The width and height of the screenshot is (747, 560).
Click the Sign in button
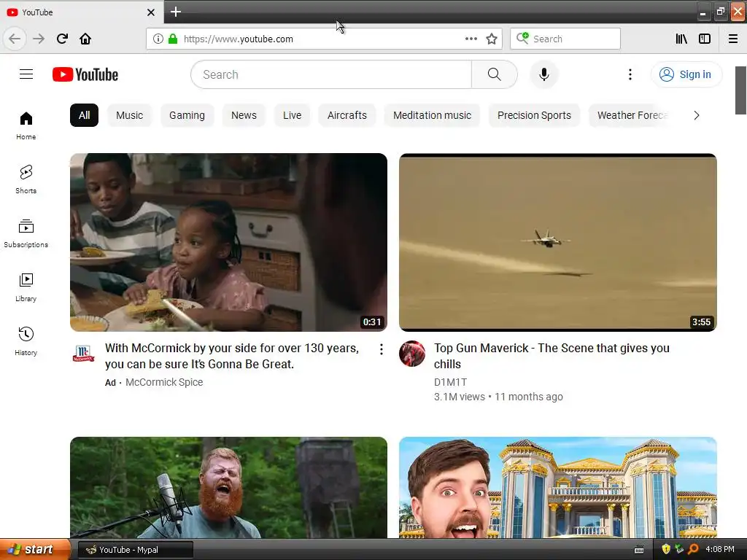click(686, 74)
